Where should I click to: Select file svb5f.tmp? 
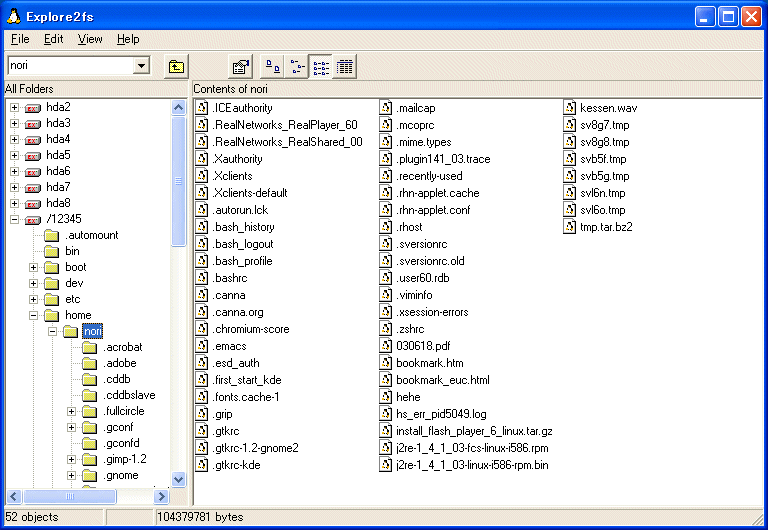coord(603,159)
